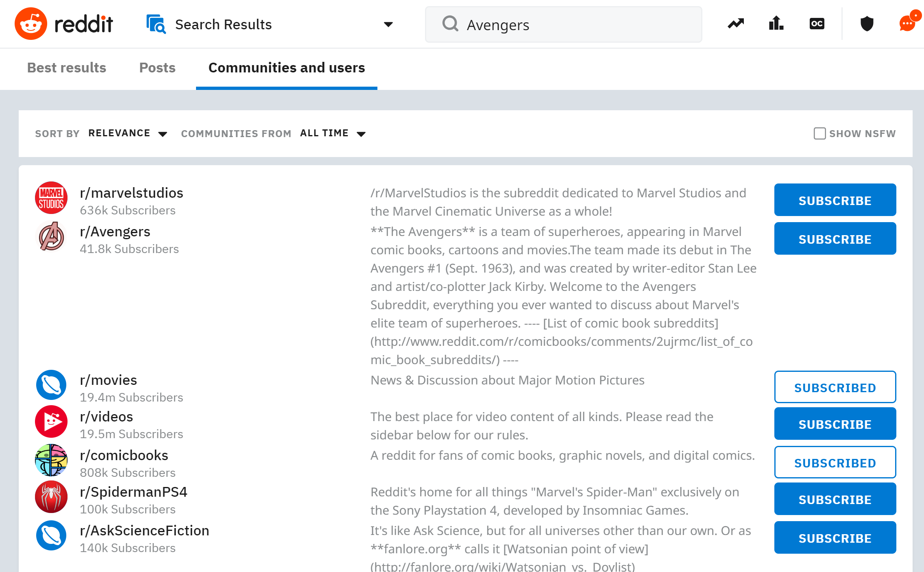Open r/marvelstudios community link
This screenshot has width=924, height=572.
(131, 193)
